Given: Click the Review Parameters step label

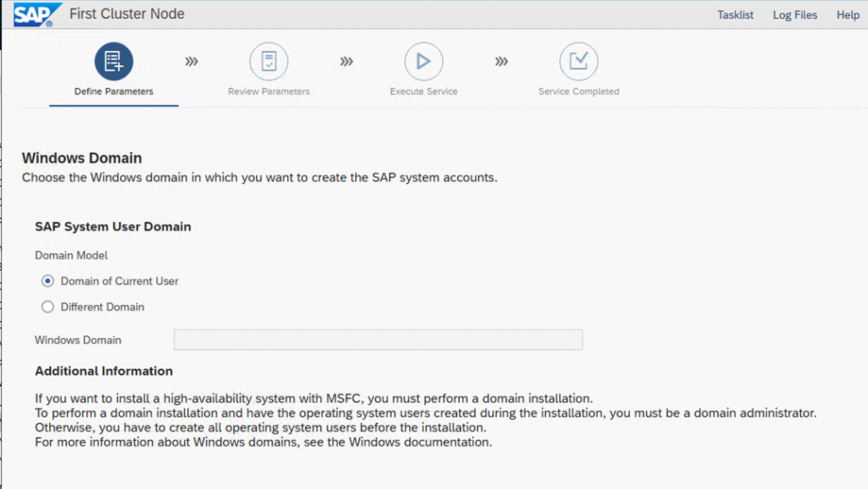Looking at the screenshot, I should [x=269, y=92].
